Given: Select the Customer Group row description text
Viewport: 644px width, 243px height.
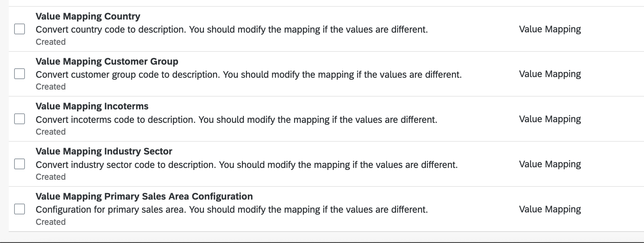Looking at the screenshot, I should click(x=249, y=74).
